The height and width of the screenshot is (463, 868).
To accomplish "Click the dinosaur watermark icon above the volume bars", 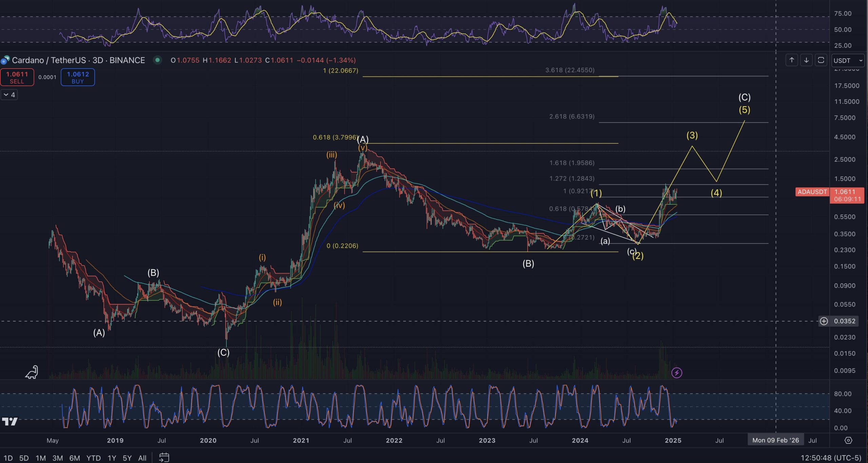I will click(31, 372).
